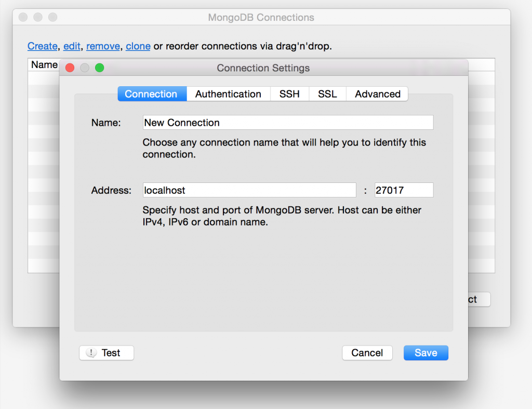Test the connection with Test button
The height and width of the screenshot is (409, 532).
point(107,353)
